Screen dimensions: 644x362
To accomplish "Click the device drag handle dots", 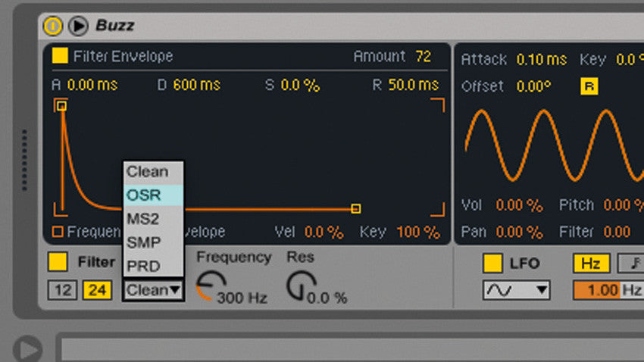I will pyautogui.click(x=24, y=159).
